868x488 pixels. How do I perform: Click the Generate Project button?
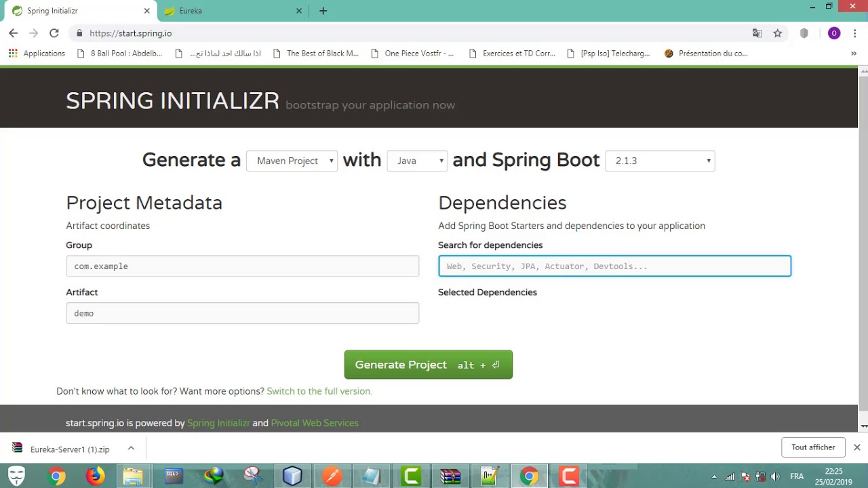click(428, 365)
